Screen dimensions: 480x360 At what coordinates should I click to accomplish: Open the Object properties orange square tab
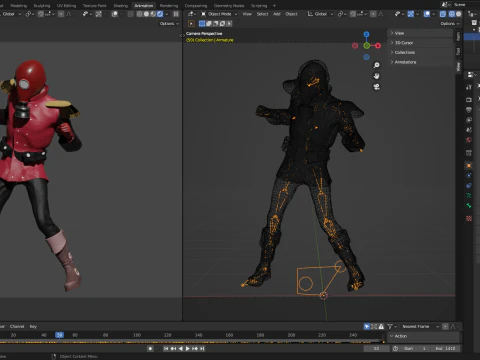point(469,165)
